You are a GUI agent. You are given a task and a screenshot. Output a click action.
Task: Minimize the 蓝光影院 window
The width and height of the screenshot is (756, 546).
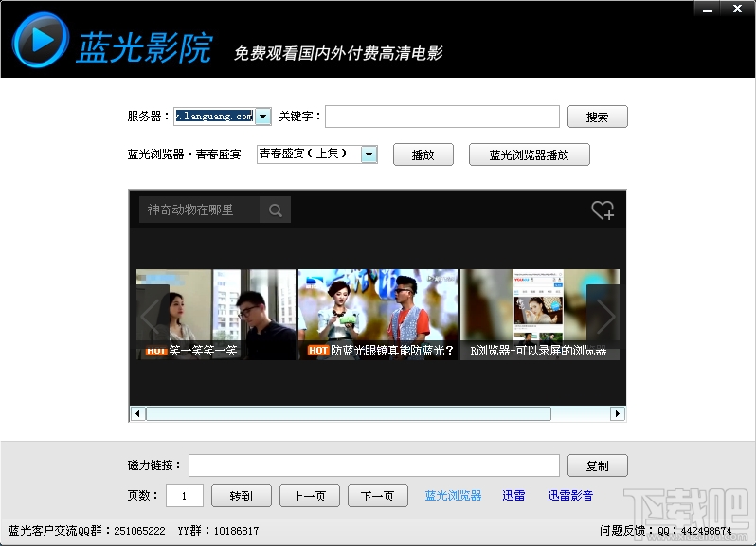pos(708,9)
